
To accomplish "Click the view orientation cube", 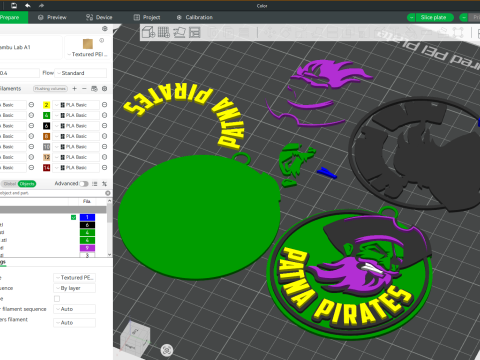I will [x=135, y=338].
